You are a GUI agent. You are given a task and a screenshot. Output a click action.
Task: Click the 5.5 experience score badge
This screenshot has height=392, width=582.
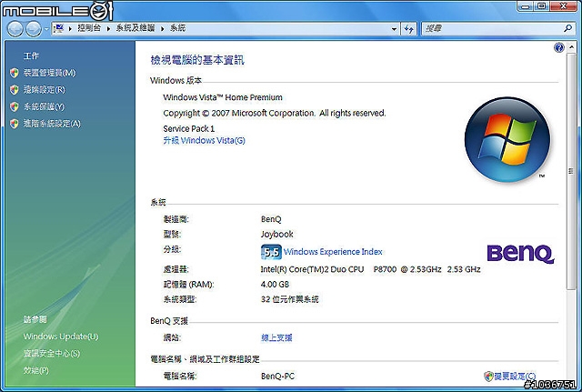(271, 252)
